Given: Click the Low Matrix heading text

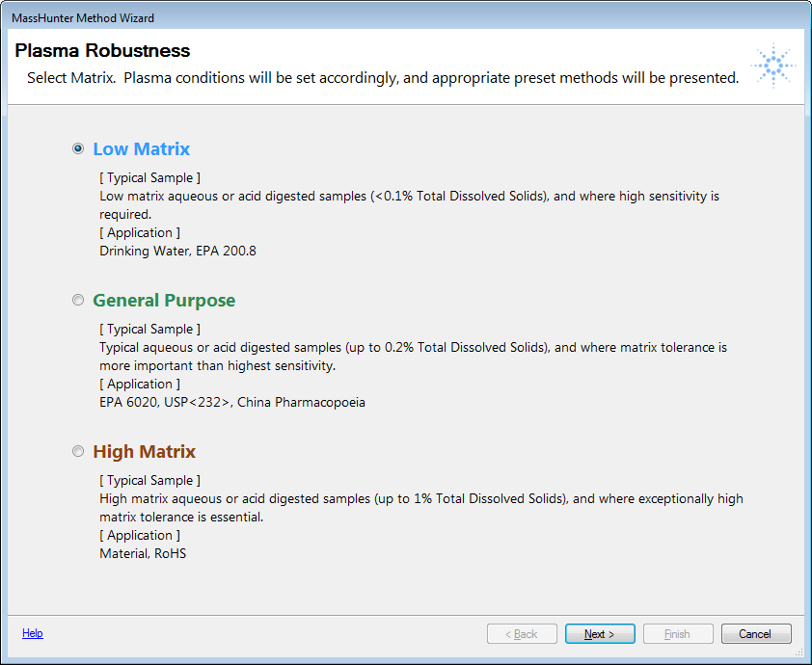Looking at the screenshot, I should (142, 149).
